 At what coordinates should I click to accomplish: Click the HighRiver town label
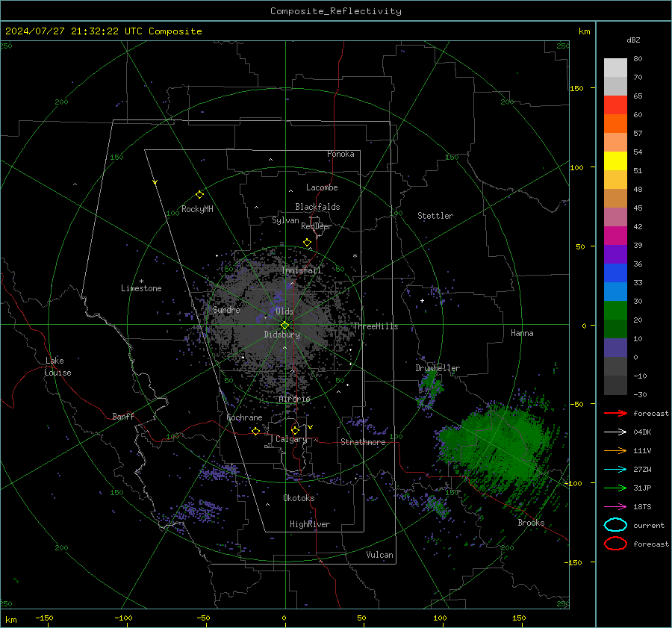tap(310, 524)
